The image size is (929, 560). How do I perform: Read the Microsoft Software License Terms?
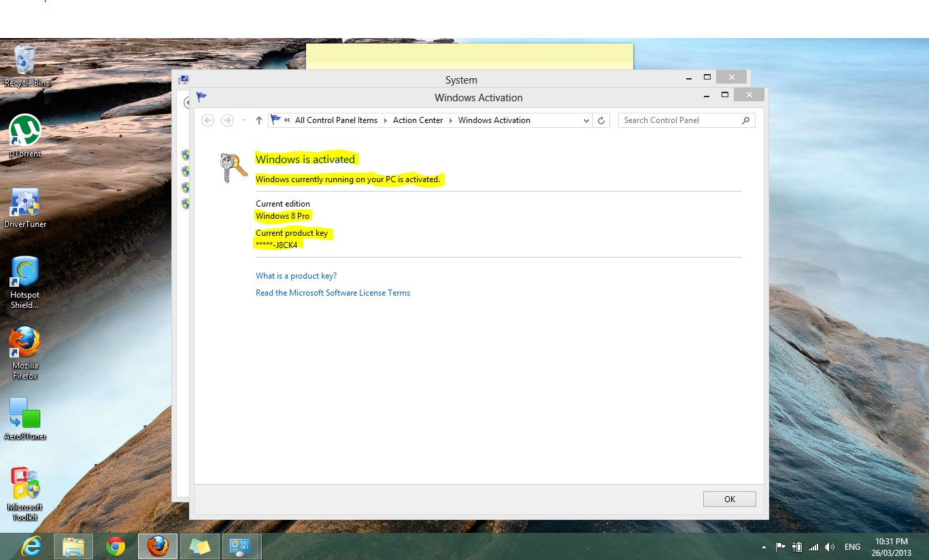coord(333,293)
